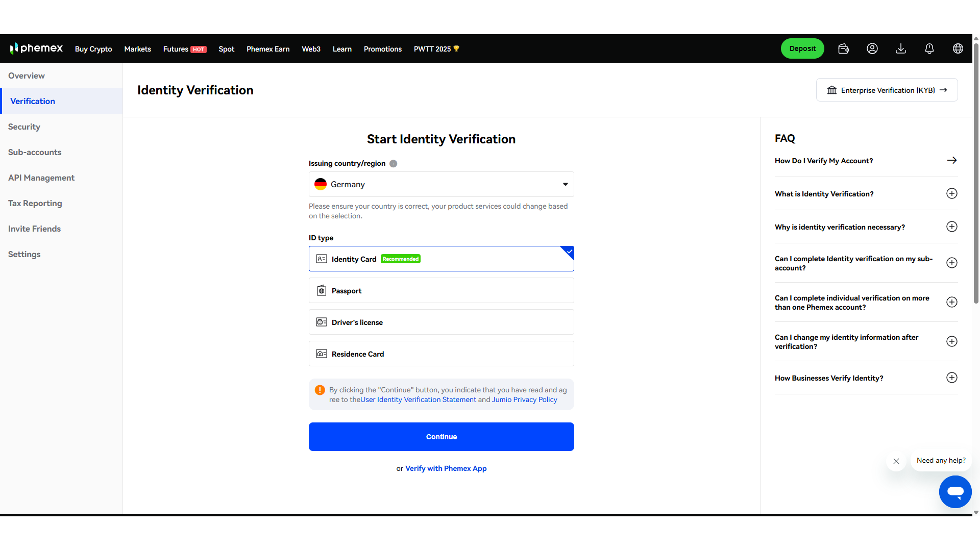Image resolution: width=980 pixels, height=551 pixels.
Task: Click the green Deposit button
Action: click(x=802, y=48)
